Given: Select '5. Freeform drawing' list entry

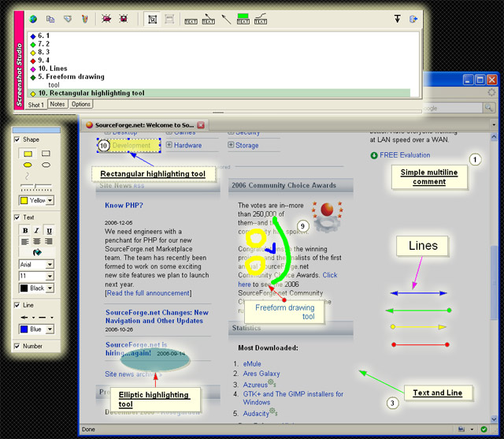Looking at the screenshot, I should [x=69, y=76].
